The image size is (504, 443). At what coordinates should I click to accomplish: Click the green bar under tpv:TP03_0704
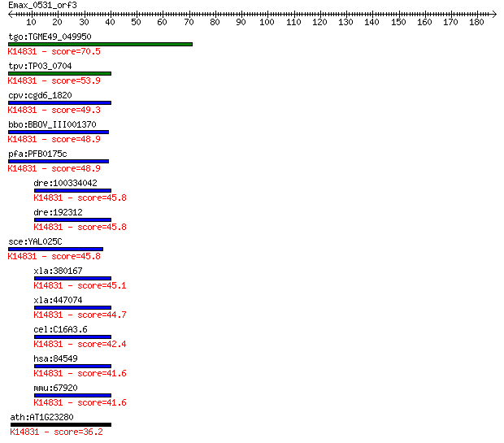(x=60, y=74)
